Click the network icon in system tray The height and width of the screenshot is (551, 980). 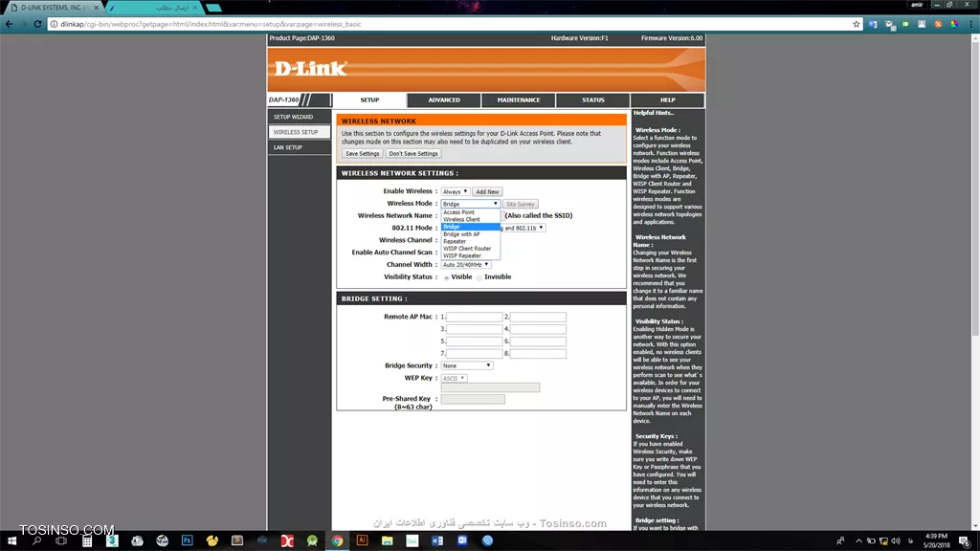[x=883, y=541]
